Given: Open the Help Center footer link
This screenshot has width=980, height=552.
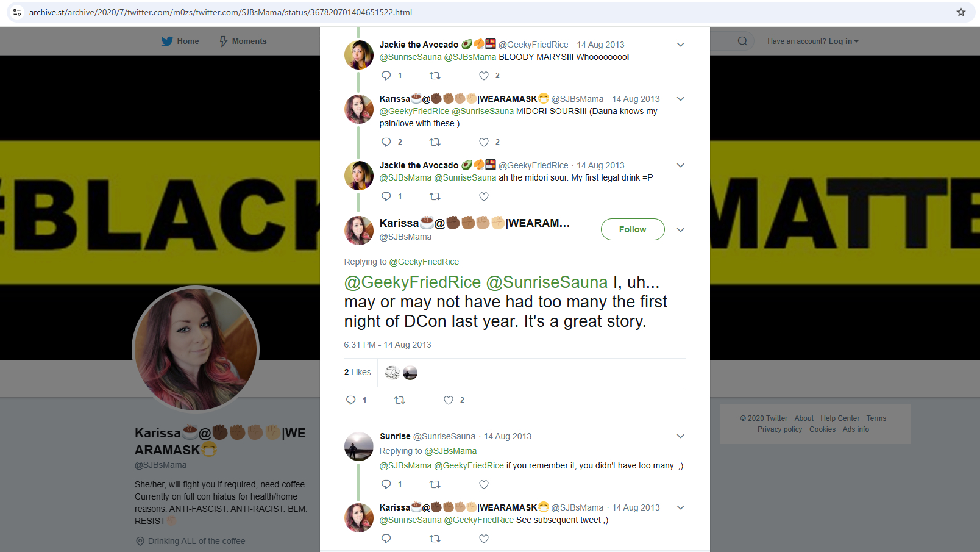Looking at the screenshot, I should click(840, 418).
